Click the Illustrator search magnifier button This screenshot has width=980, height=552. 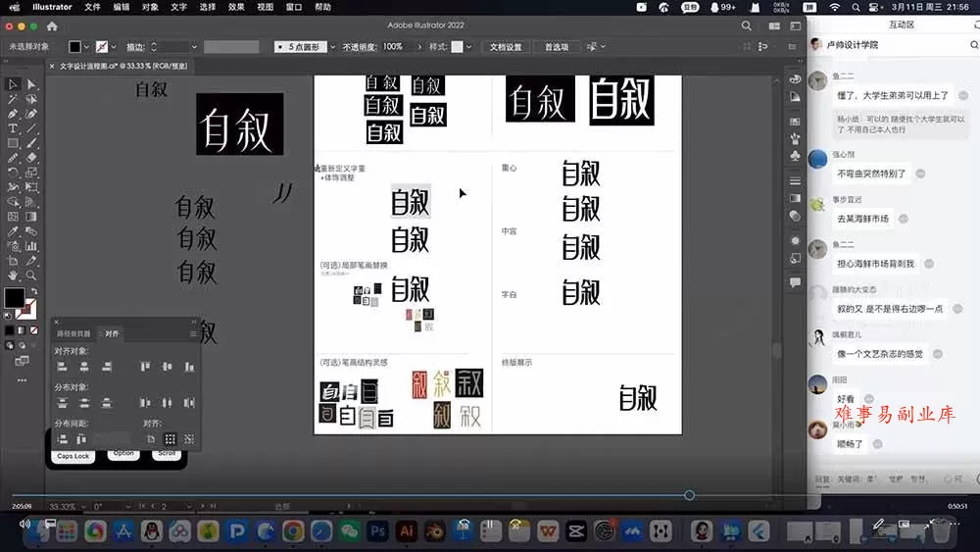click(x=746, y=26)
